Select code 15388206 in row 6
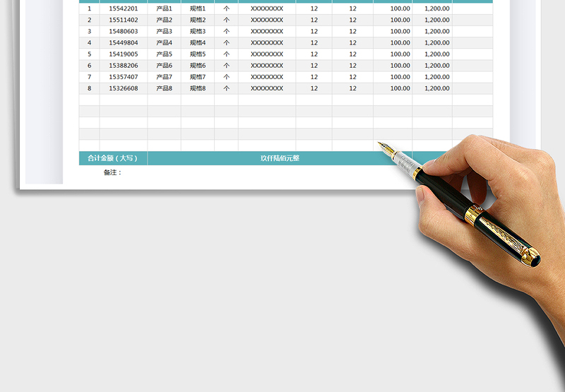Viewport: 565px width, 392px height. [124, 65]
